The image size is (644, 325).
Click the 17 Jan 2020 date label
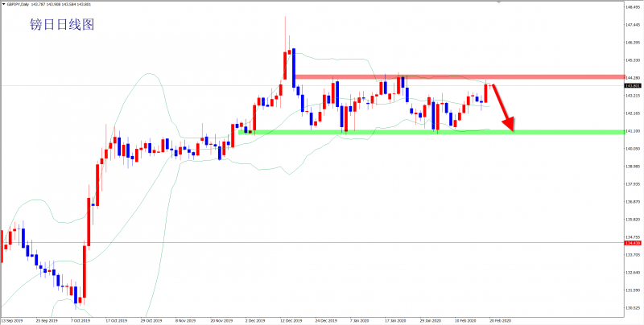tap(395, 319)
